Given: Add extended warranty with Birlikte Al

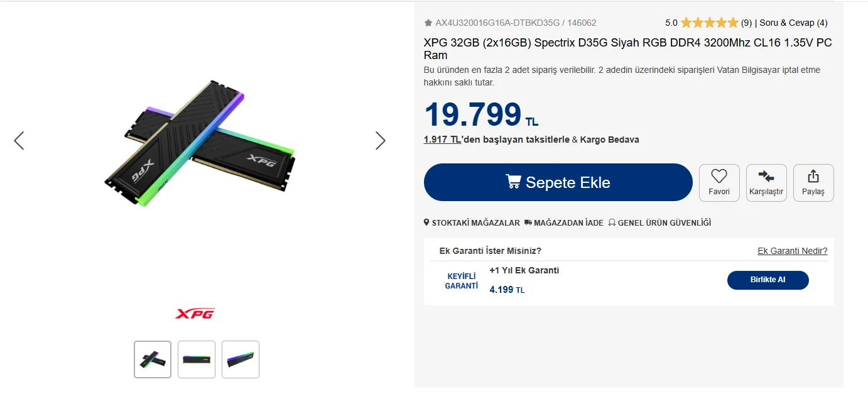Looking at the screenshot, I should point(768,280).
